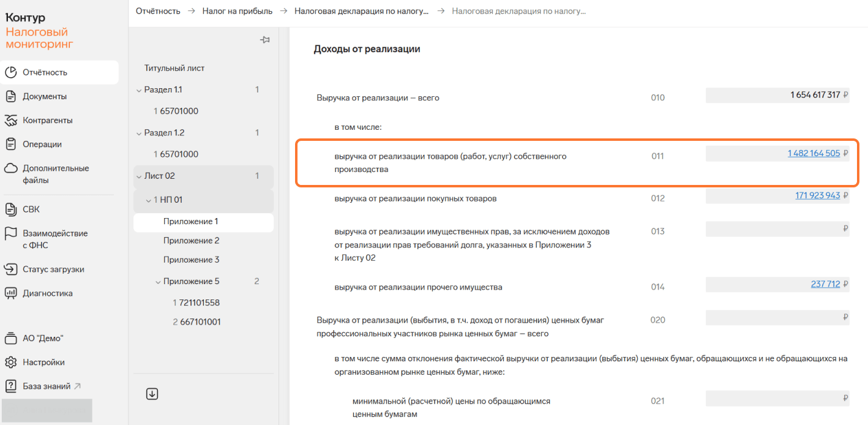
Task: Open Взаимодействие с ФНС flag icon
Action: [x=10, y=233]
